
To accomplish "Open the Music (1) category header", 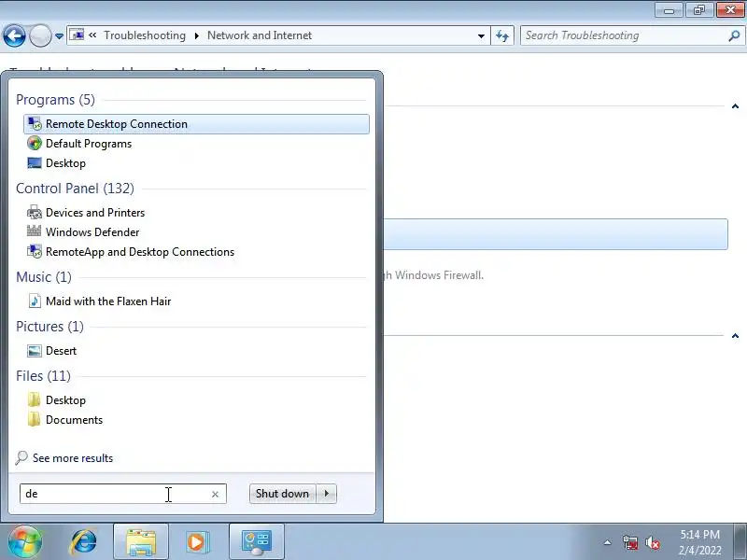I will click(x=43, y=276).
